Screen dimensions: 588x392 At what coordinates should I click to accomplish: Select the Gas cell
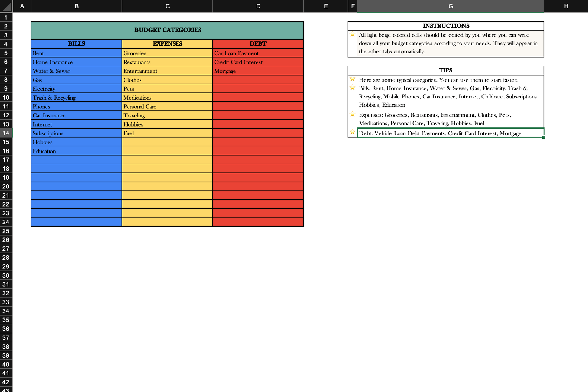76,80
